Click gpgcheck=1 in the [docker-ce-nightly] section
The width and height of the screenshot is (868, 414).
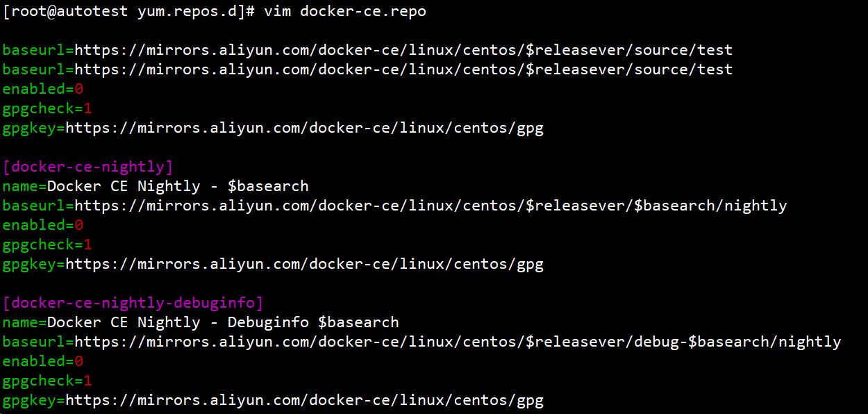(x=47, y=245)
